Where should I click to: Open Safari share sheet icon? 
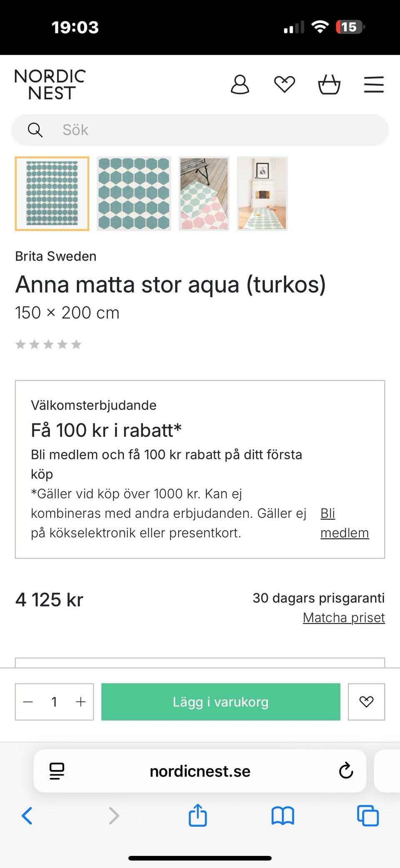point(197,815)
